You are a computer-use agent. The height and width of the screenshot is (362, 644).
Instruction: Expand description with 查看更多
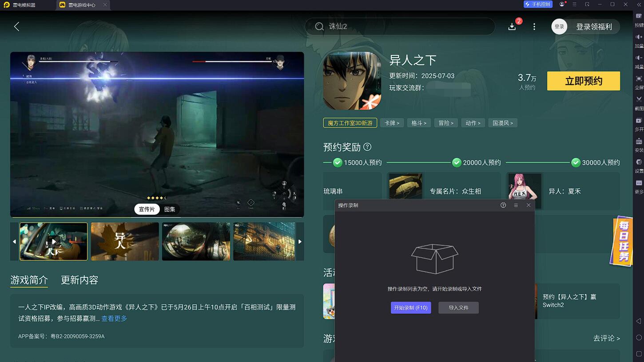point(114,319)
